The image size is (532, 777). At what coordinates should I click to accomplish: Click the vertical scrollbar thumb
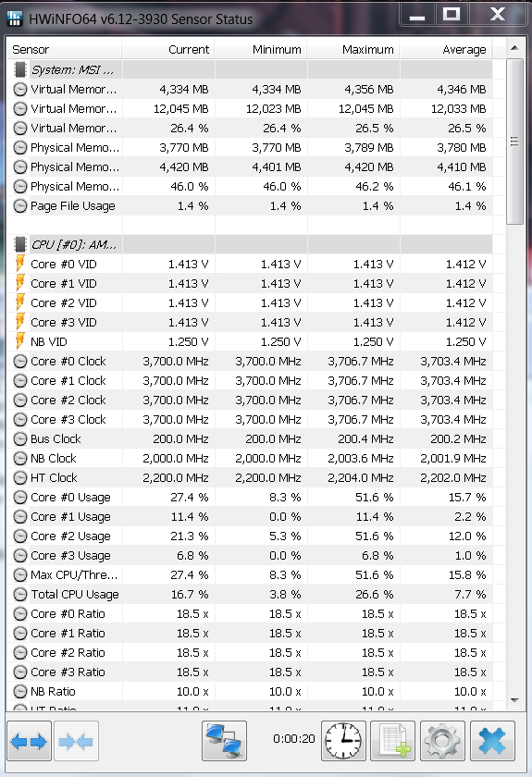514,142
